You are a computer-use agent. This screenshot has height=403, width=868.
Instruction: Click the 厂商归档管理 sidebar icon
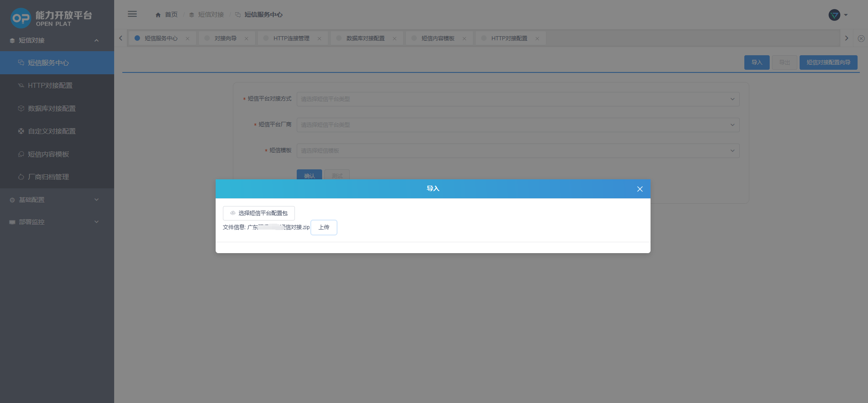pyautogui.click(x=21, y=177)
